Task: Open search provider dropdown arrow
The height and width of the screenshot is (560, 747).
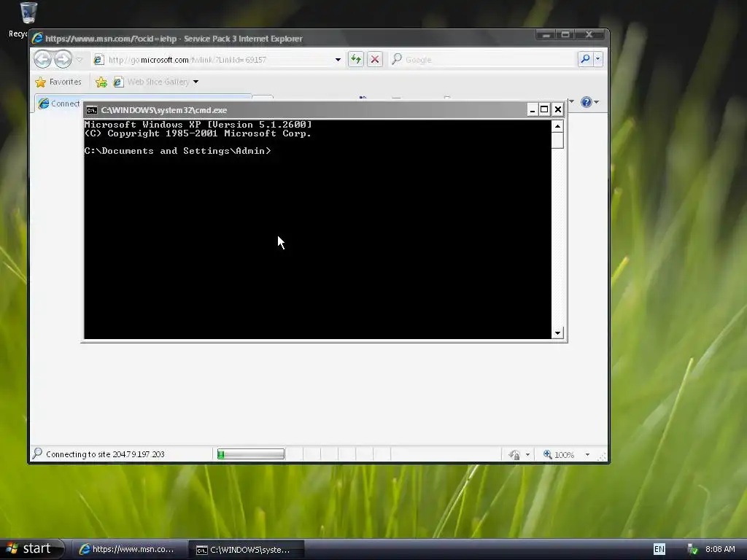Action: (597, 59)
